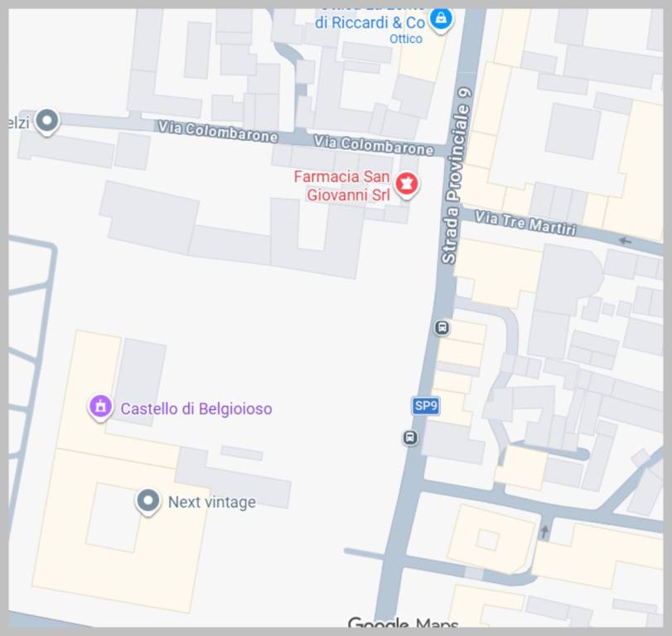Click the Riccardi & Co Ottico shop pin
The height and width of the screenshot is (636, 672).
[x=441, y=19]
